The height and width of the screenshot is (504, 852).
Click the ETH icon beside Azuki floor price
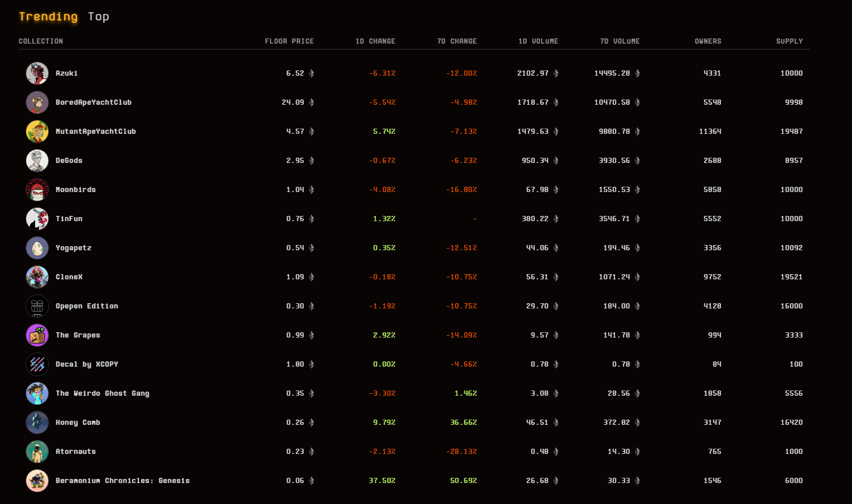coord(311,73)
